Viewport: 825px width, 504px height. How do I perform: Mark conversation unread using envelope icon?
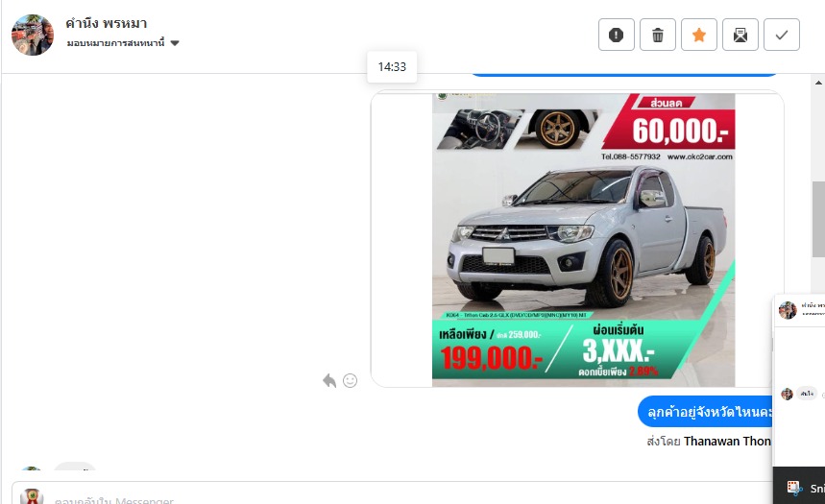740,35
